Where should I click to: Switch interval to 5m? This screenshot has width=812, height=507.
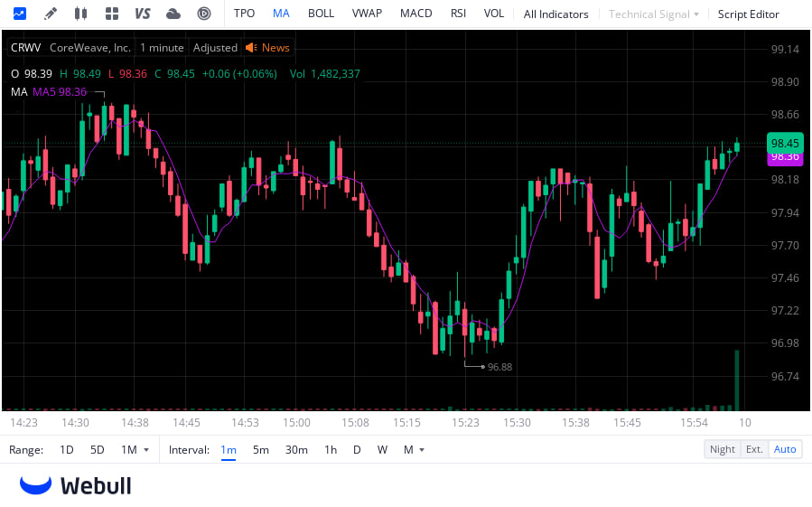pyautogui.click(x=261, y=450)
